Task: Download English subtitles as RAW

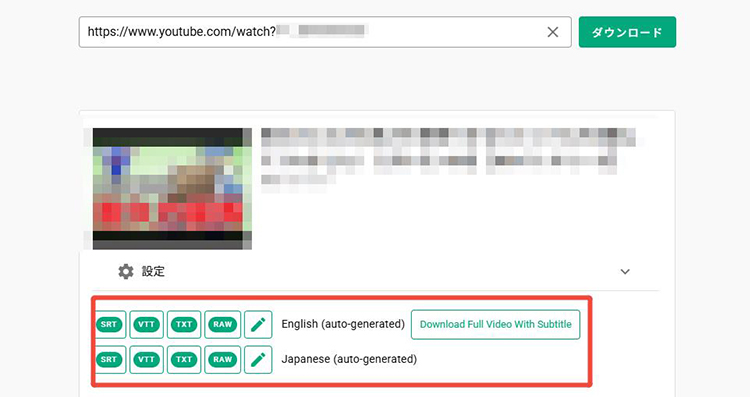Action: (222, 324)
